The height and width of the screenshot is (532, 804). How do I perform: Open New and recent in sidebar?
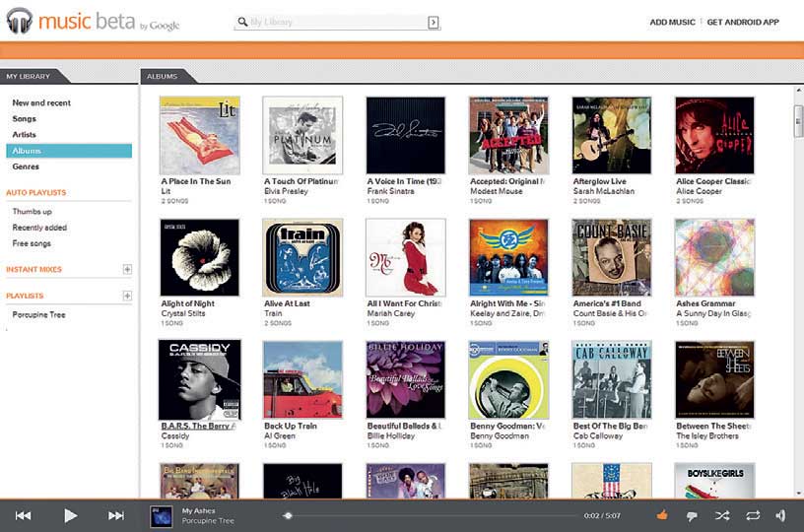click(x=41, y=102)
